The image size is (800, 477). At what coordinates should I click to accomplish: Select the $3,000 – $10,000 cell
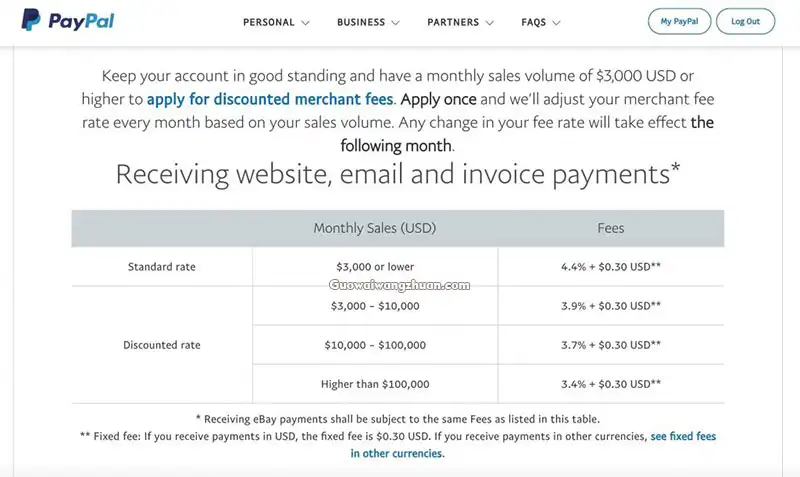pos(375,306)
